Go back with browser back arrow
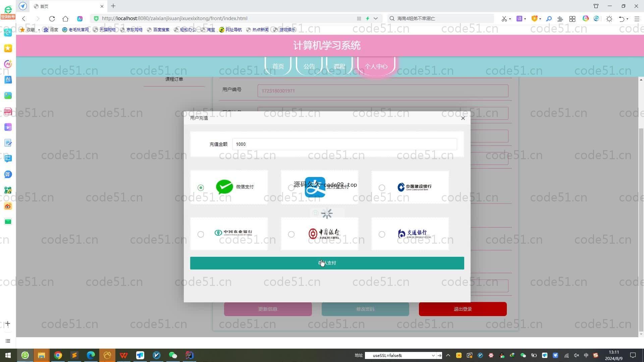644x362 pixels. pos(24,19)
